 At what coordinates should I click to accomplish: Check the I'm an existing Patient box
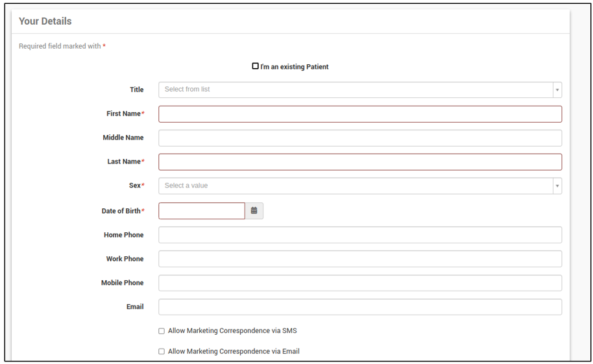pyautogui.click(x=255, y=66)
